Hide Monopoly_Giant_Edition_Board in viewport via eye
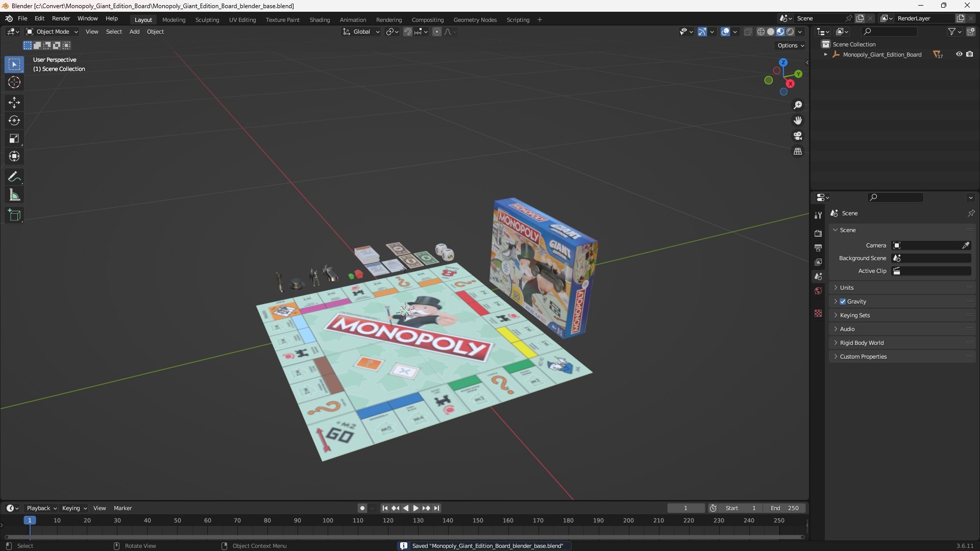This screenshot has width=980, height=551. (x=959, y=54)
